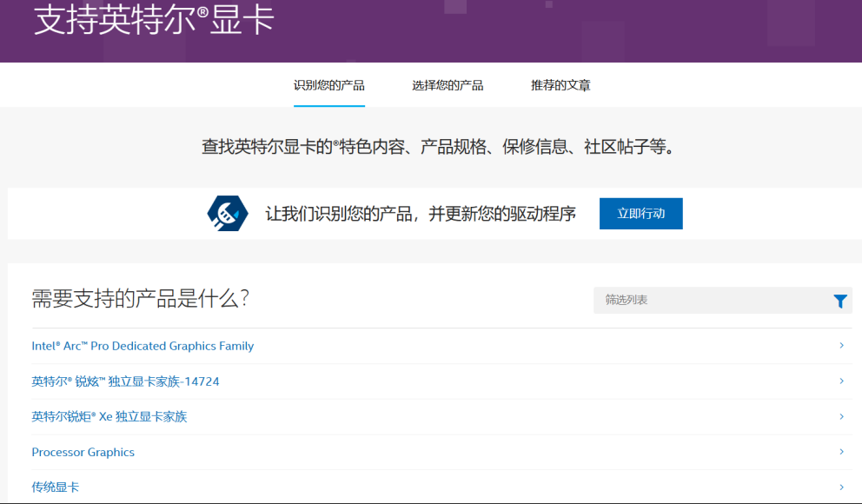The width and height of the screenshot is (862, 504).
Task: Click the blue funnel filter icon
Action: [839, 301]
